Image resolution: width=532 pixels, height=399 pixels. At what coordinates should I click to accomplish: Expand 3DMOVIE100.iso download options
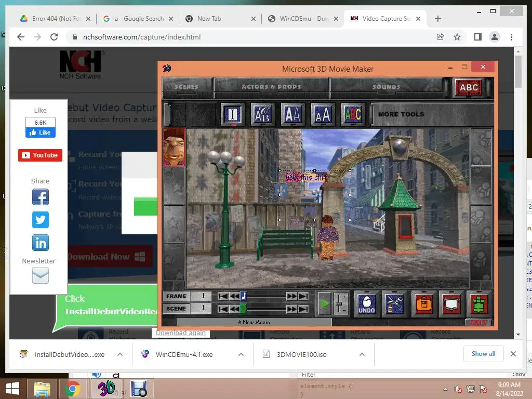362,354
